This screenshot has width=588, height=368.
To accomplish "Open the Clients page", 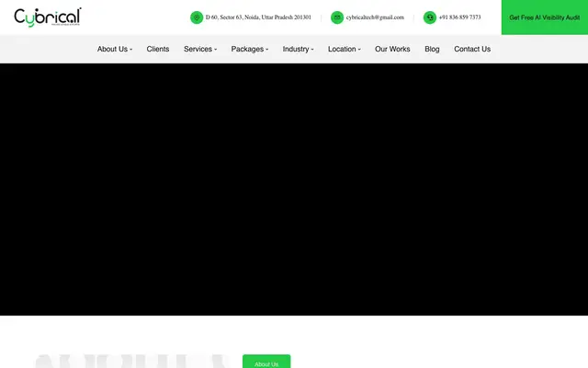I will [158, 49].
